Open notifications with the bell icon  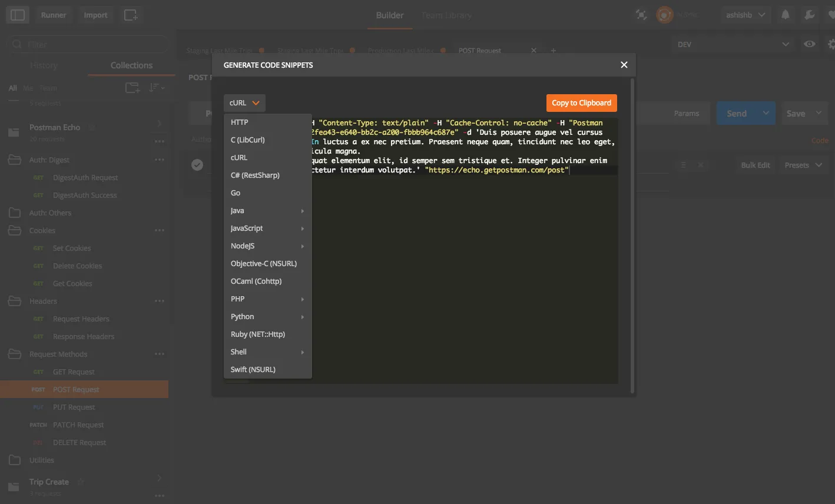tap(785, 15)
